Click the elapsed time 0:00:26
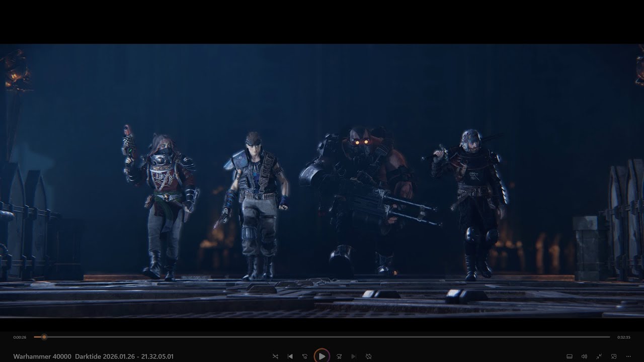 [x=20, y=337]
